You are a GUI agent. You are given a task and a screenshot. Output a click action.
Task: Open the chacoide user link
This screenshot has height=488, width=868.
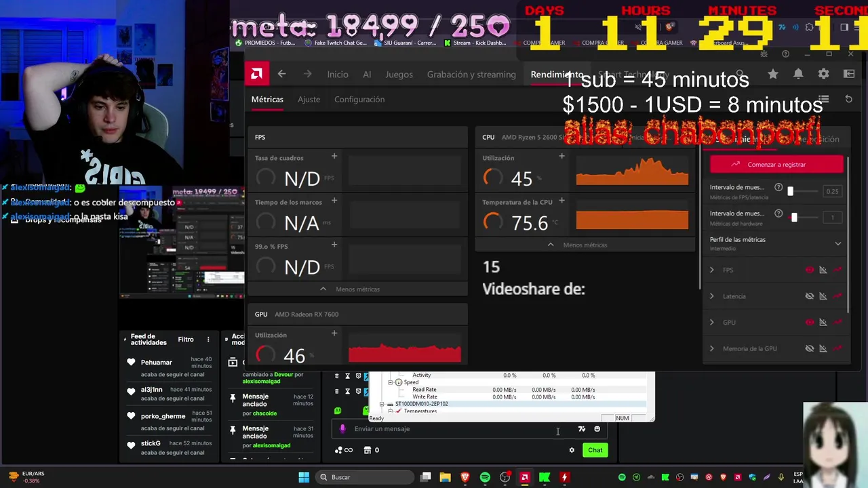pos(265,413)
